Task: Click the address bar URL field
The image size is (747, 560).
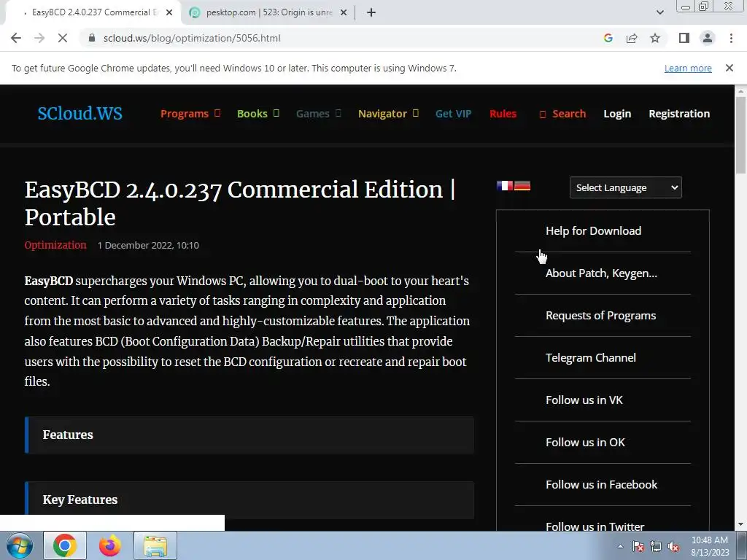Action: click(x=192, y=38)
